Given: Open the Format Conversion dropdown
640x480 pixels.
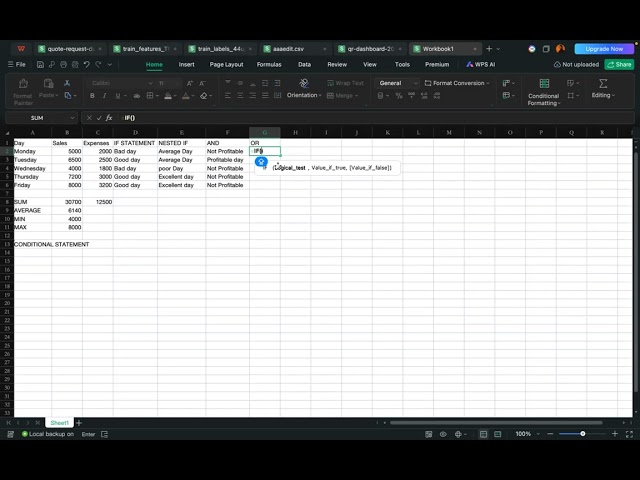Looking at the screenshot, I should pyautogui.click(x=457, y=83).
